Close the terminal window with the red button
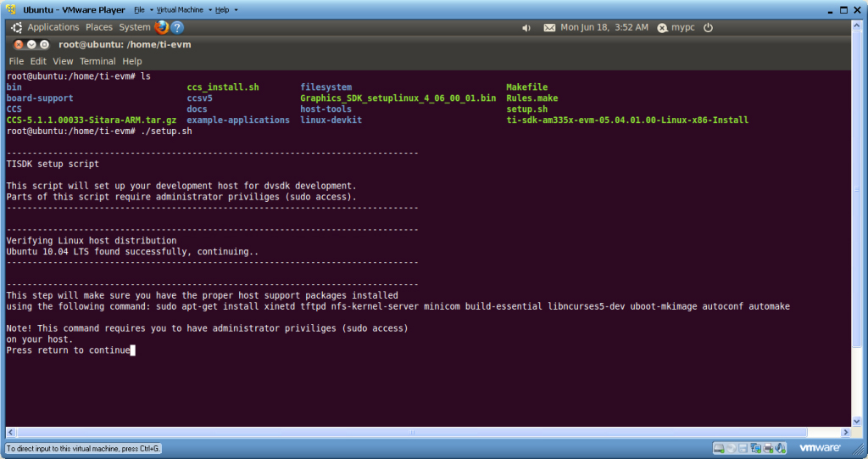This screenshot has height=459, width=868. pos(19,44)
